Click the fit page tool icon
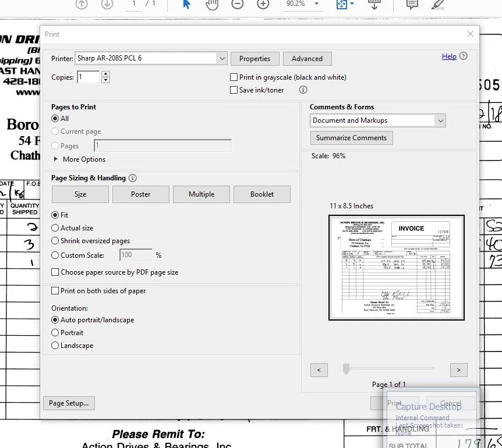The height and width of the screenshot is (448, 502). tap(342, 4)
